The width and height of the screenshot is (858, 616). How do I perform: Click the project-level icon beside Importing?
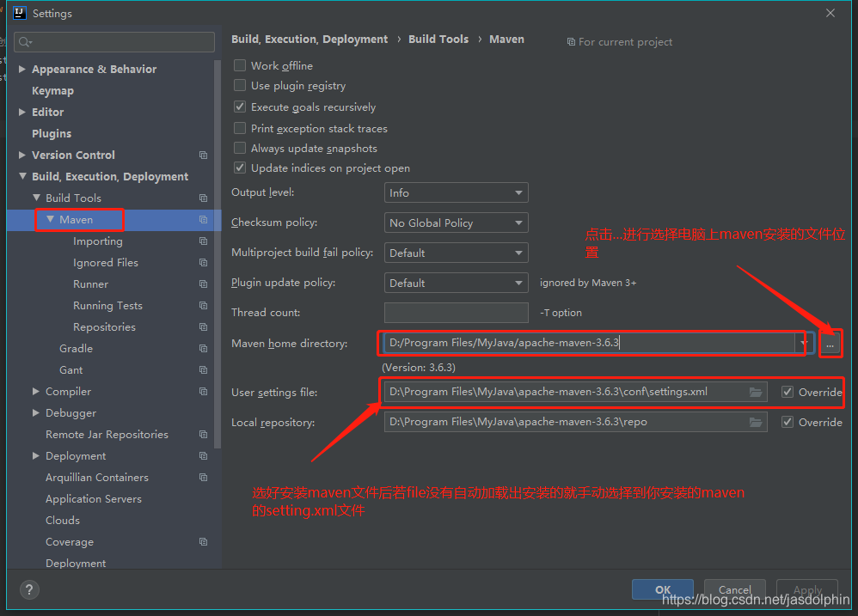click(x=203, y=241)
